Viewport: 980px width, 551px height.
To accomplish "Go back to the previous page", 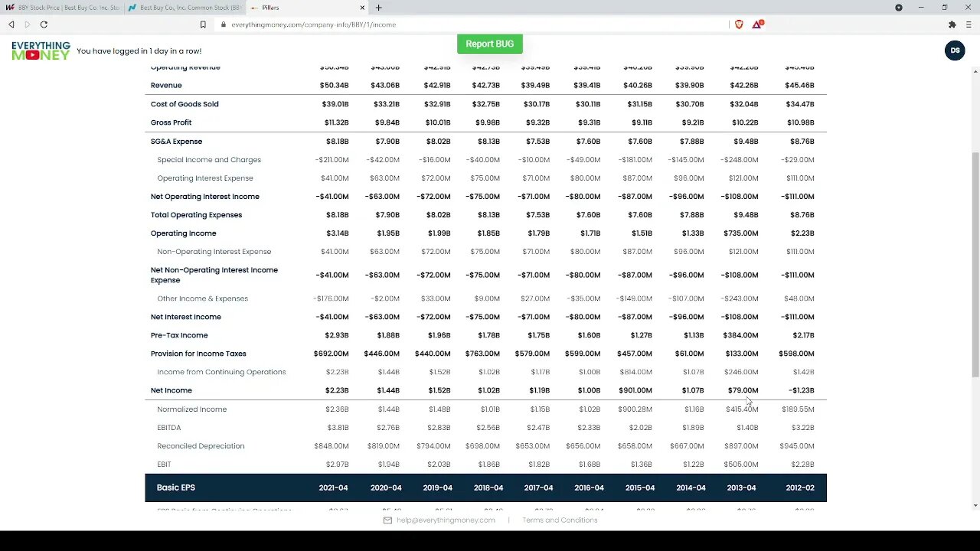I will point(11,24).
